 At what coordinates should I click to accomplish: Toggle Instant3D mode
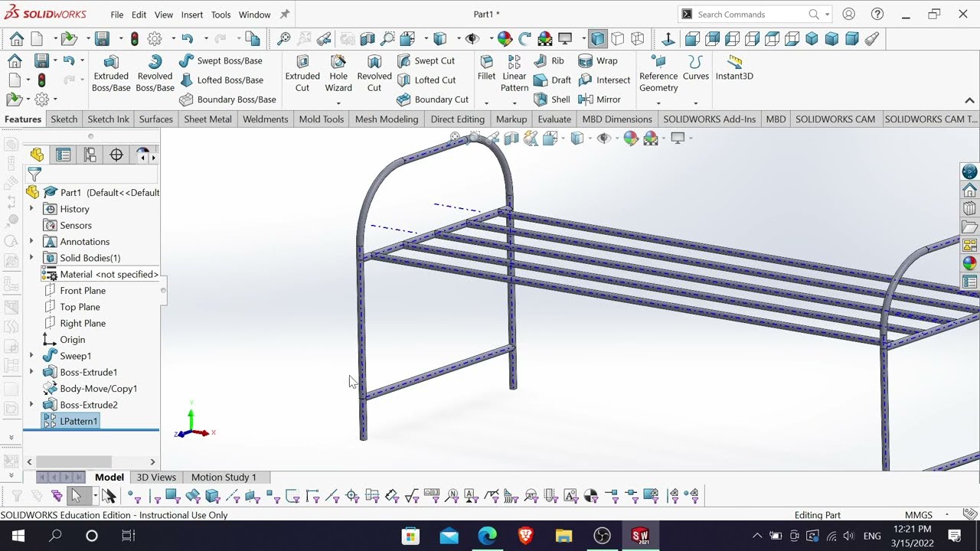point(734,68)
